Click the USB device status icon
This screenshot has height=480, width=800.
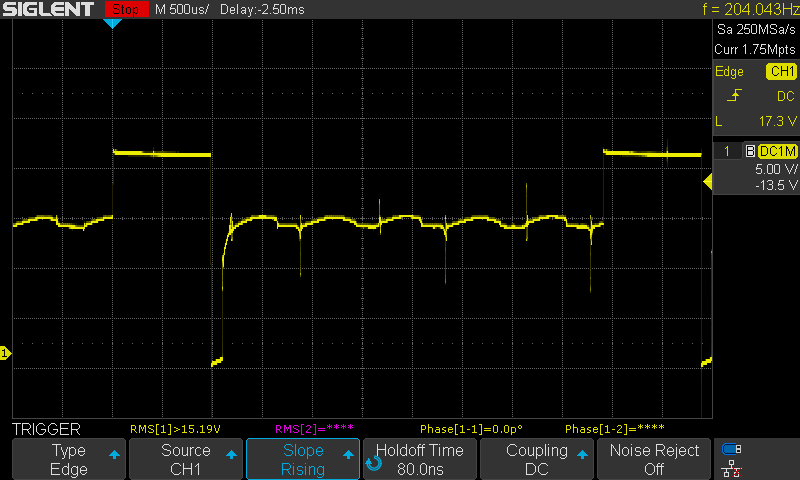732,449
